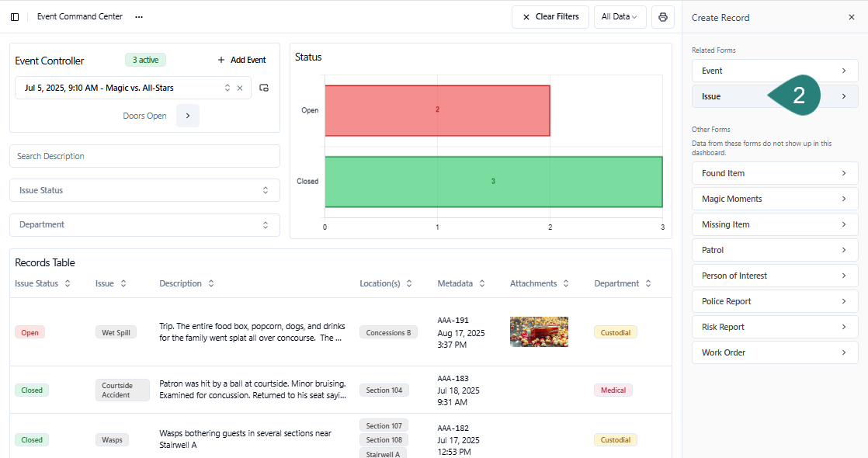Sort by the Department column header
868x458 pixels.
(x=647, y=284)
